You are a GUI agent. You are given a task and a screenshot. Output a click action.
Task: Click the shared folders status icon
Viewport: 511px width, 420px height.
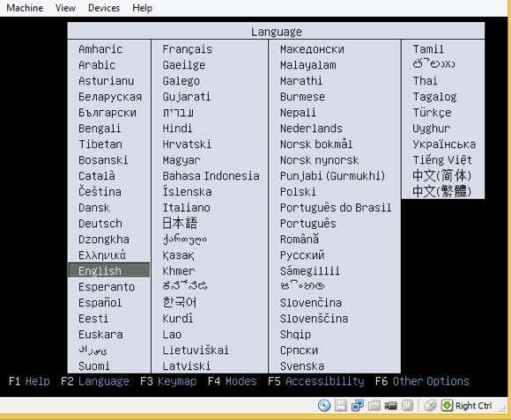(x=374, y=405)
